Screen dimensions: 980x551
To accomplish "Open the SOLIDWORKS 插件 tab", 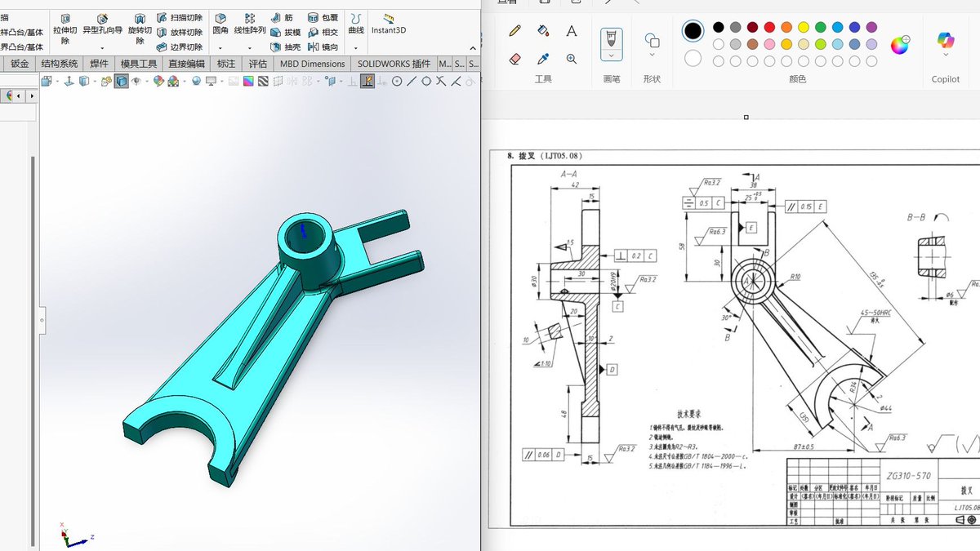I will [x=394, y=64].
